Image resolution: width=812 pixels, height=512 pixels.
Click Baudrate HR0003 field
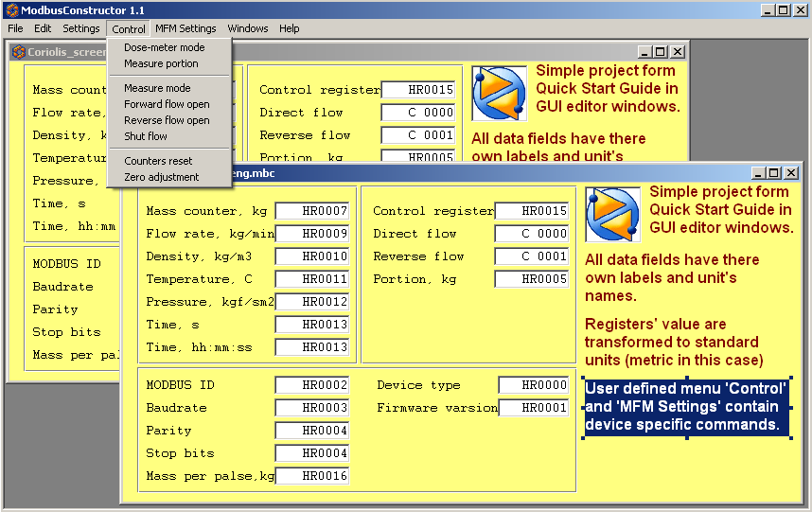pos(312,408)
